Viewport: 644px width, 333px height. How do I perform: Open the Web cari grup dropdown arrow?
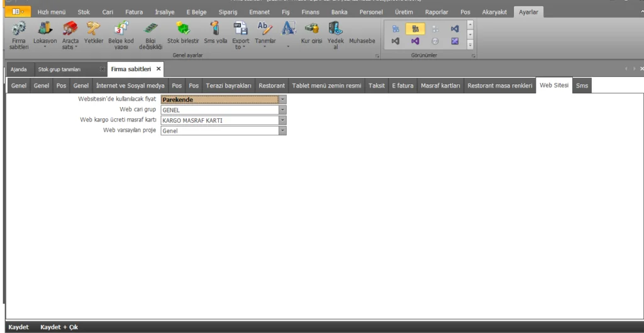(x=282, y=110)
